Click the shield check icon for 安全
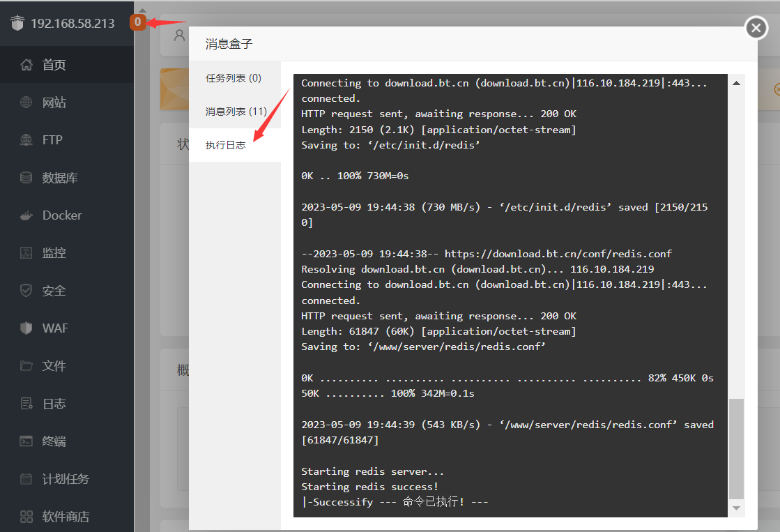Viewport: 780px width, 532px height. (26, 291)
